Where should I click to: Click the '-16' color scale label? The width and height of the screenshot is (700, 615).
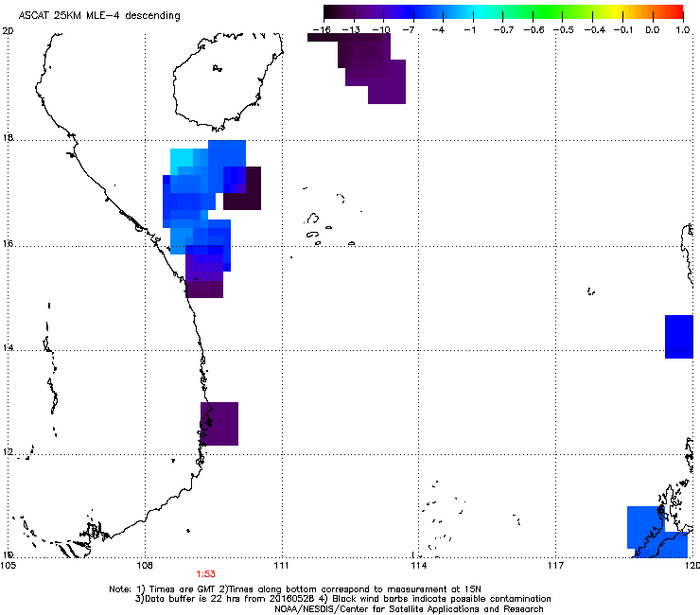click(x=322, y=30)
